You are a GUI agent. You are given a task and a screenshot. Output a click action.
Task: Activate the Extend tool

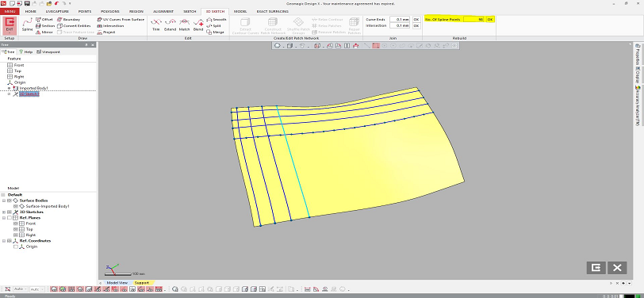pos(170,25)
